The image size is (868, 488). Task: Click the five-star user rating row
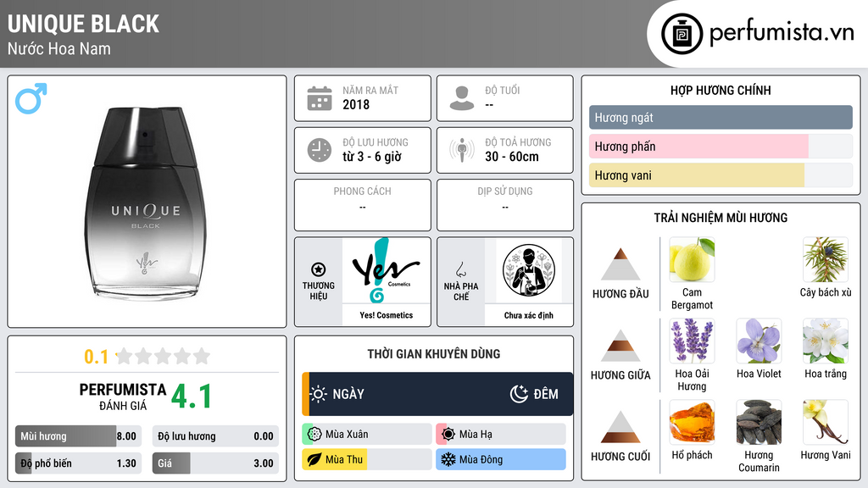point(163,356)
